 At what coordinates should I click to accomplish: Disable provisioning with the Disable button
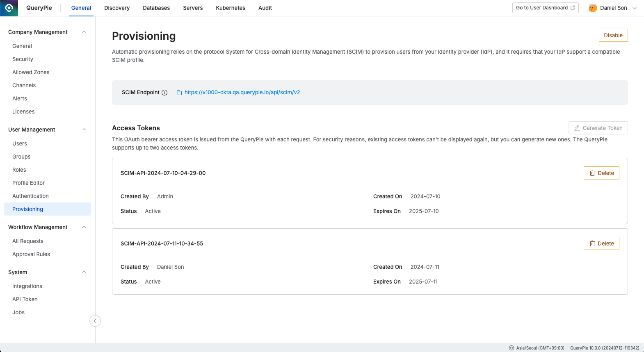(x=613, y=35)
